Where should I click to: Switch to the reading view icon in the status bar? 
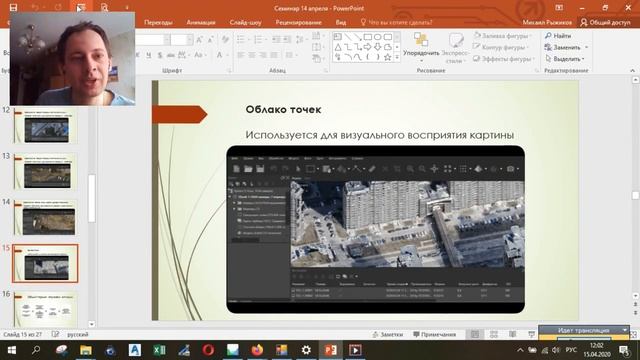(x=512, y=334)
